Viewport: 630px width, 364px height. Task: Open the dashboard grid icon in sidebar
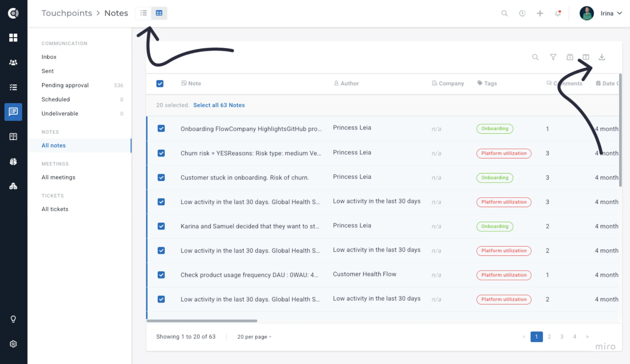pos(13,38)
